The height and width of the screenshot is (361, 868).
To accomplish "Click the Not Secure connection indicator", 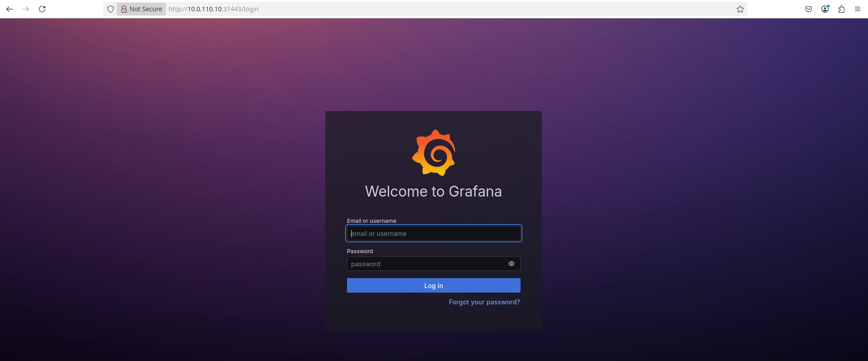I will click(141, 9).
